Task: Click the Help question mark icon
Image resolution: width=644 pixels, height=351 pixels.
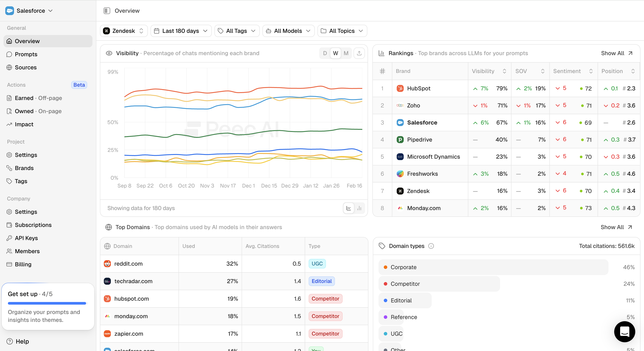Action: point(9,341)
